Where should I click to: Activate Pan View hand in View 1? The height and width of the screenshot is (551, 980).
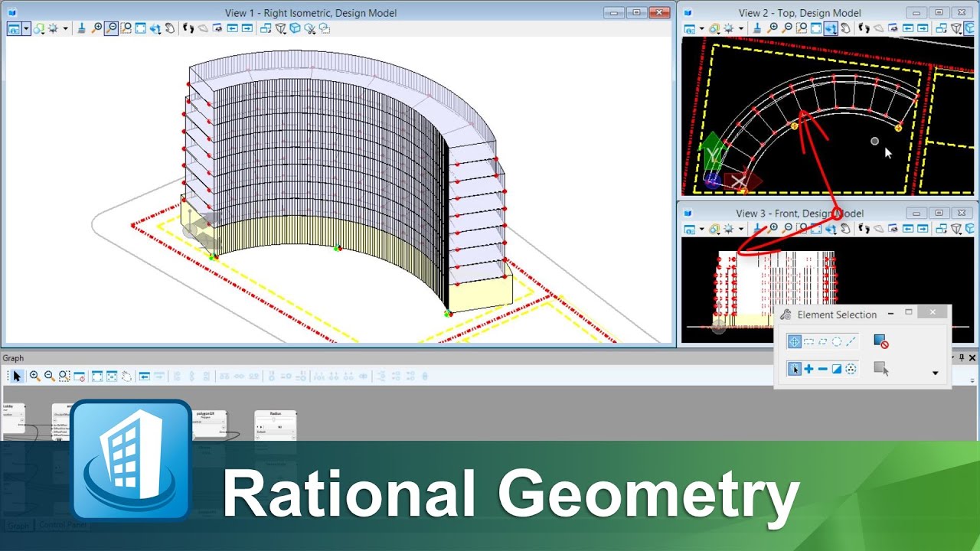169,28
